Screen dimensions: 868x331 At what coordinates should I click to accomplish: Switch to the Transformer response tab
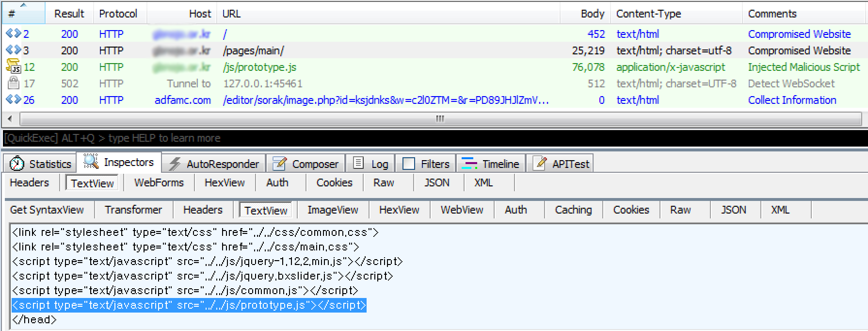(133, 210)
